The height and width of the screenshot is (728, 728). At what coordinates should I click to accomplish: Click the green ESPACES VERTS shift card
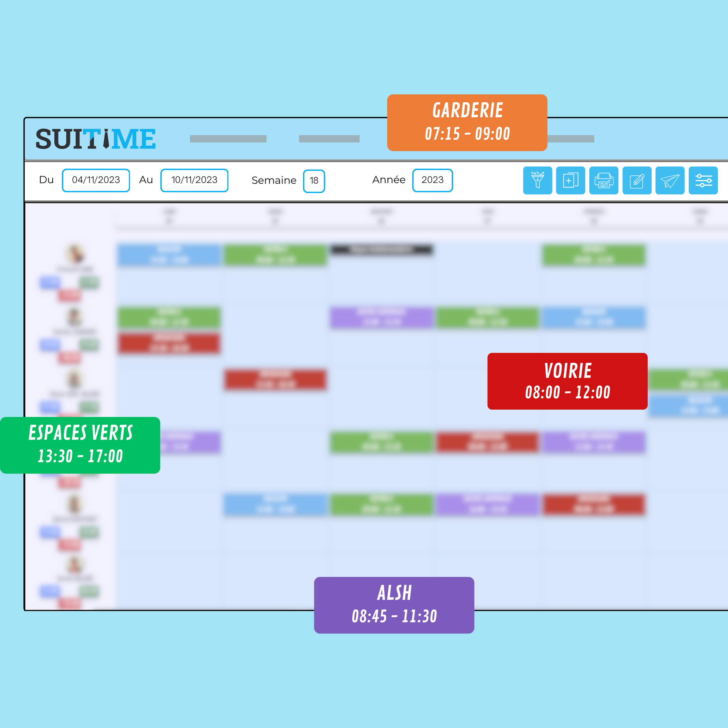click(x=80, y=445)
